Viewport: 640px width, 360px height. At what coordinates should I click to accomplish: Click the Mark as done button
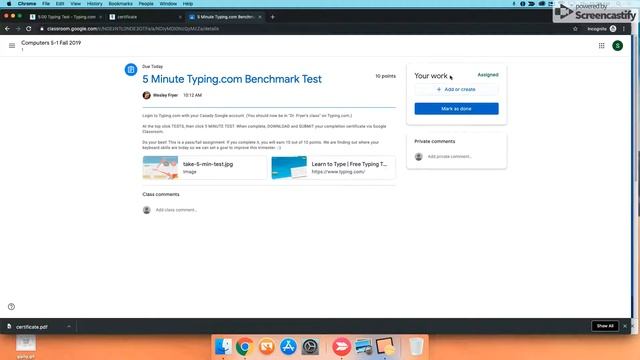tap(456, 109)
